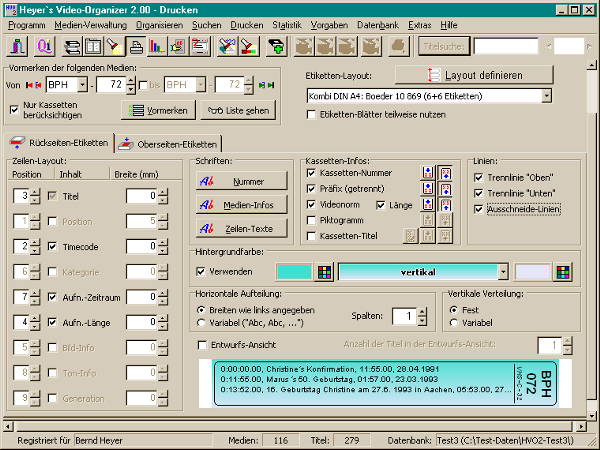Screen dimensions: 600x450
Task: Open the Statistik menu
Action: click(286, 22)
